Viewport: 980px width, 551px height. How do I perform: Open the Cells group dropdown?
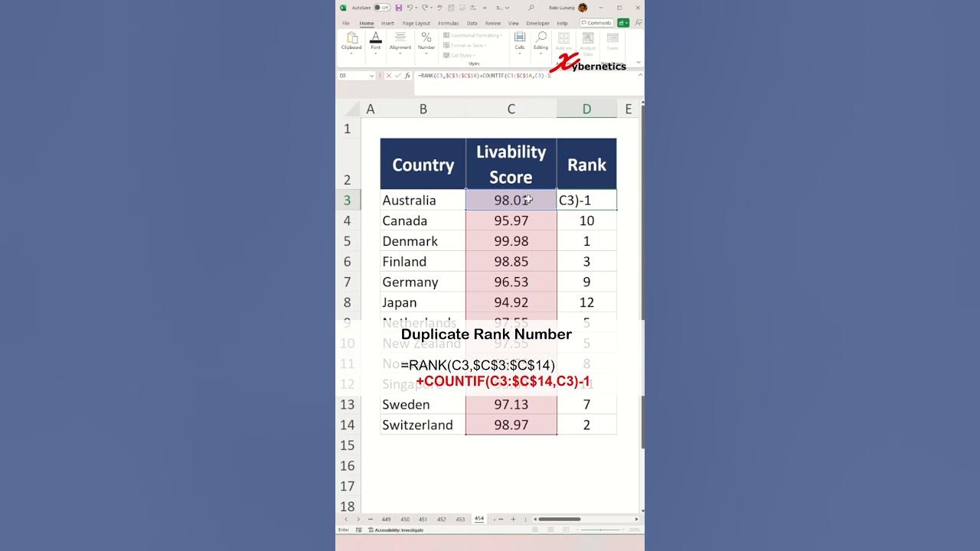(x=520, y=43)
